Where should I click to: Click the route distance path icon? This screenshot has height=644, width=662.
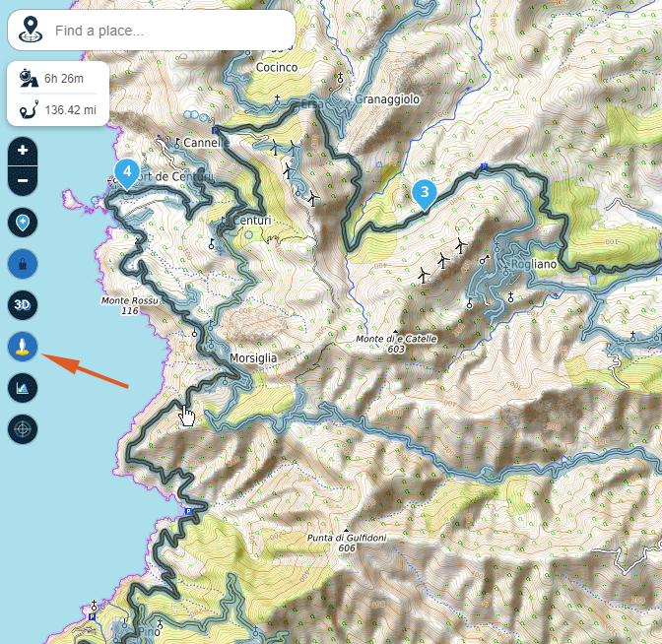pos(28,110)
